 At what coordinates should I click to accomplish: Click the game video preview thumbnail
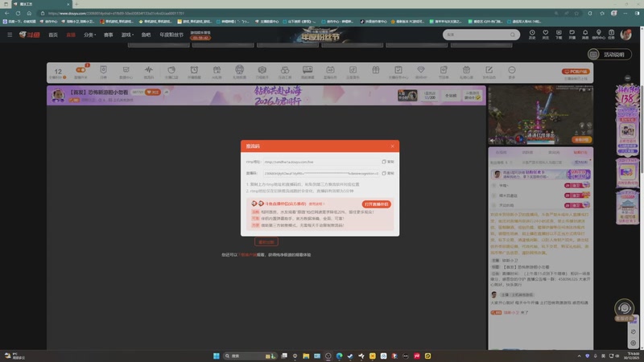[x=540, y=115]
